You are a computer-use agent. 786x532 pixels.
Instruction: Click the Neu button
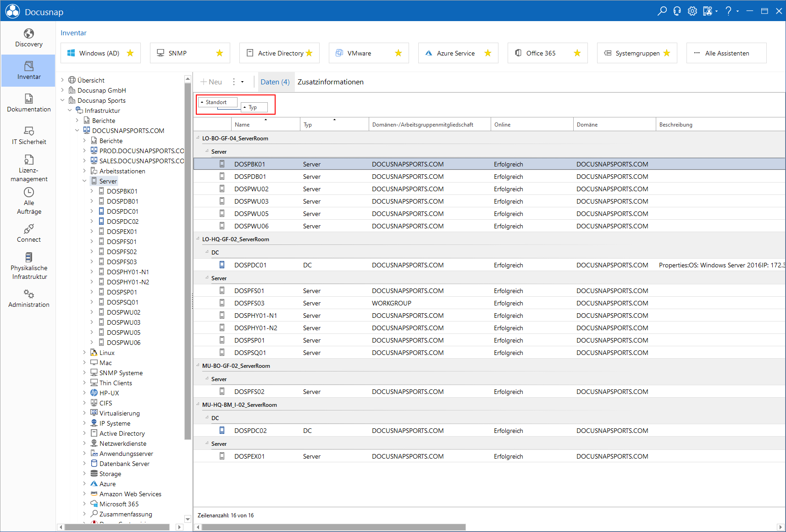click(211, 82)
